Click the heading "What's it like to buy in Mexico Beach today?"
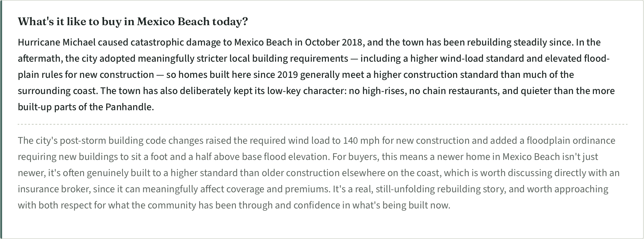 tap(133, 22)
